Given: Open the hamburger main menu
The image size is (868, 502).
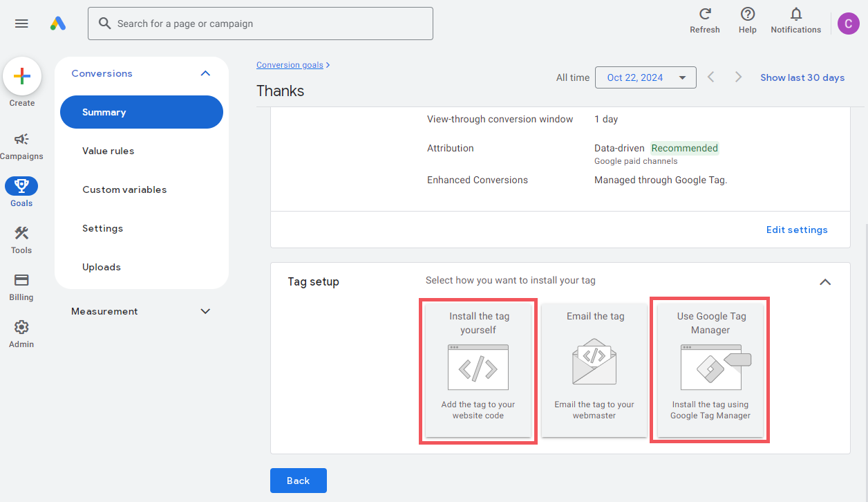Looking at the screenshot, I should (x=21, y=24).
